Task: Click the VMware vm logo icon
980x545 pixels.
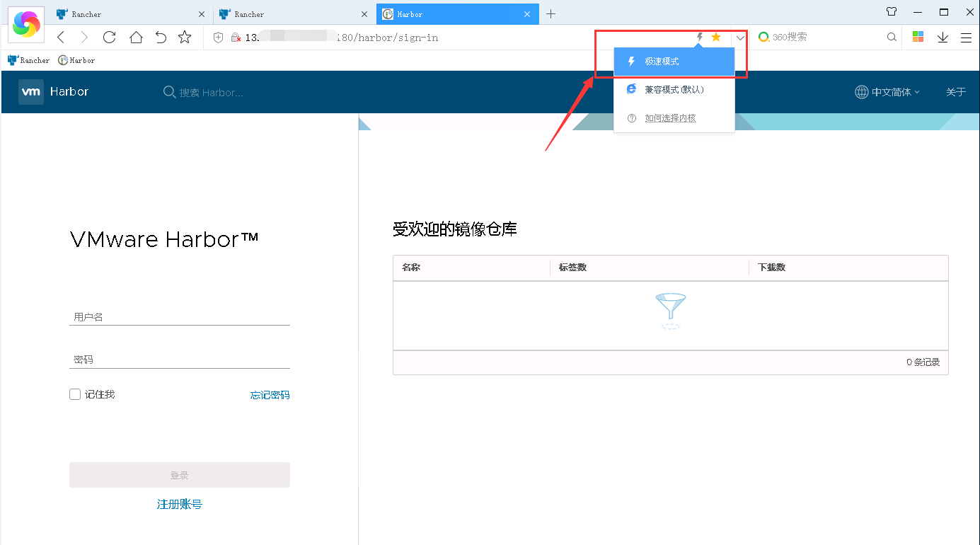Action: pos(31,92)
